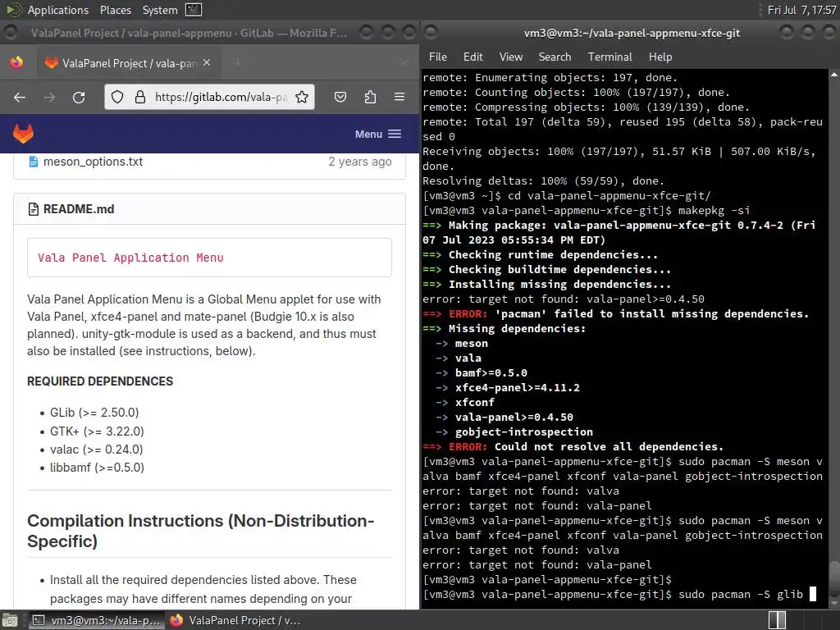840x630 pixels.
Task: Close the ValaPanel Project browser tab
Action: [207, 63]
